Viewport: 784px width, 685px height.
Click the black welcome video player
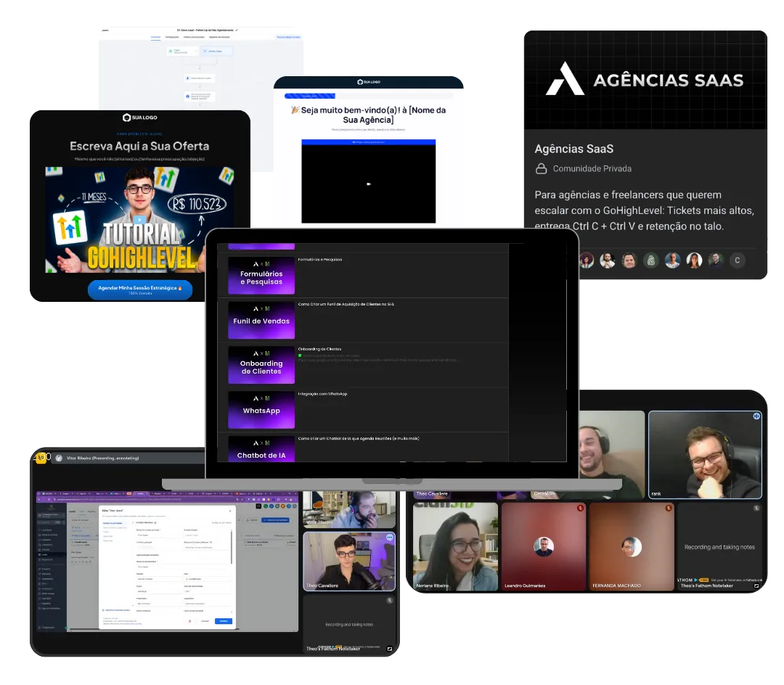pyautogui.click(x=369, y=184)
